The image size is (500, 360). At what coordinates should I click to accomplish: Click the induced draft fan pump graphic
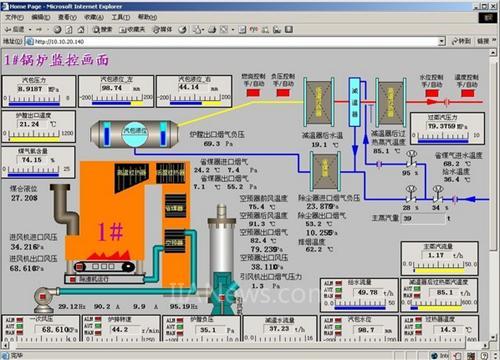pos(221,260)
